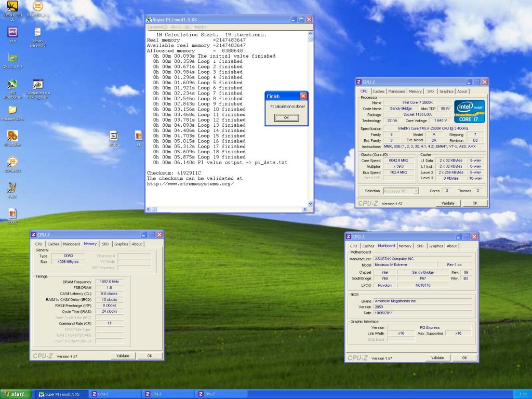
Task: Select Super PI / mod1.5 XS taskbar button
Action: click(62, 394)
